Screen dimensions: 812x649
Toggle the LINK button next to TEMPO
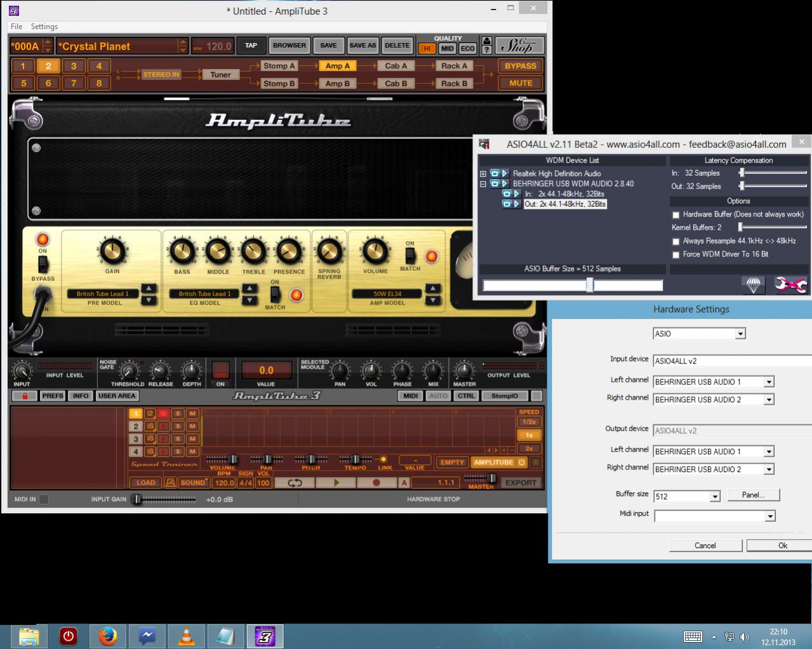coord(383,459)
